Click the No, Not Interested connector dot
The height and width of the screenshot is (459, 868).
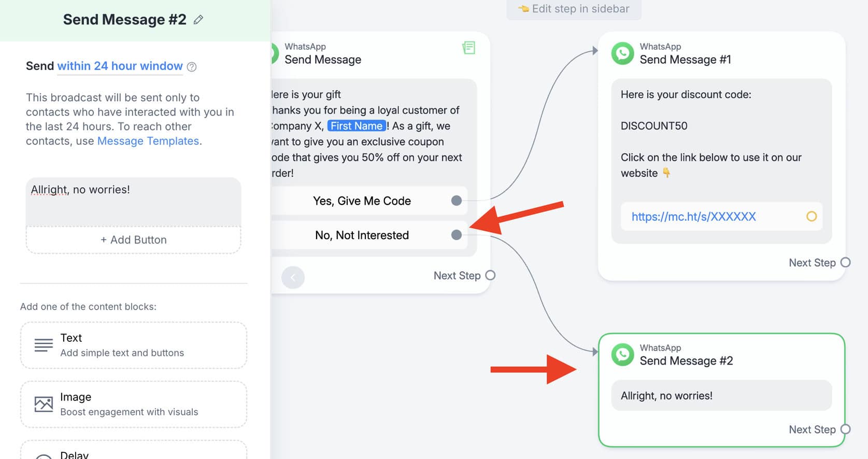[456, 235]
